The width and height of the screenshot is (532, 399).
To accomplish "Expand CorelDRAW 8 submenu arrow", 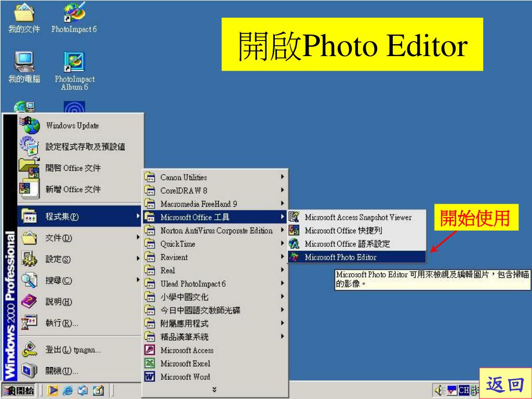I will (282, 190).
